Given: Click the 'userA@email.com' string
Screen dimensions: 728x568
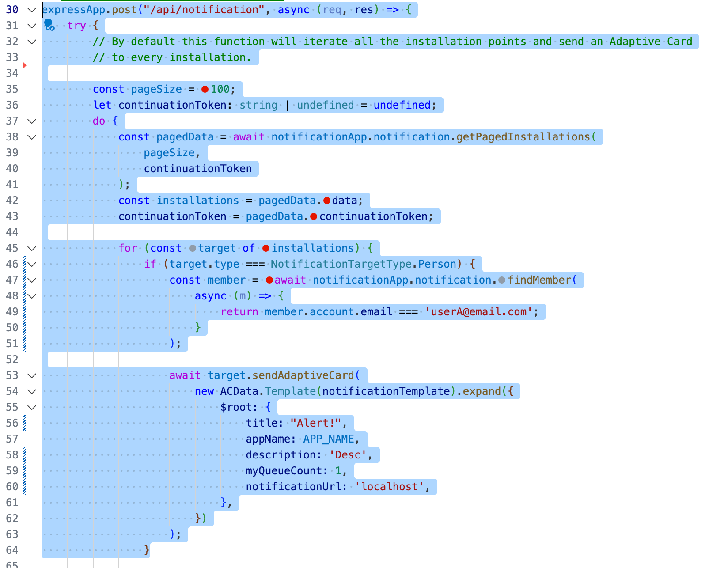Looking at the screenshot, I should [479, 312].
